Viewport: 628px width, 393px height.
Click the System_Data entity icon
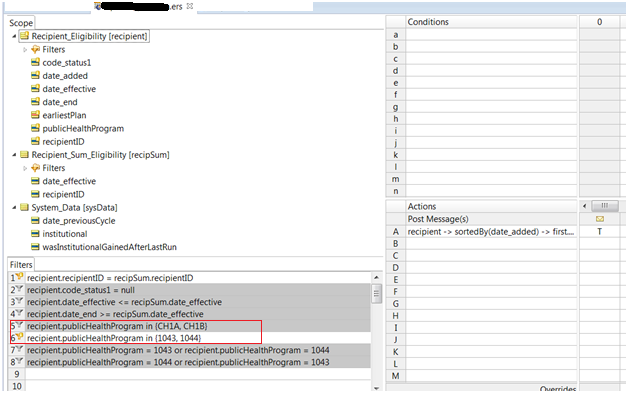pyautogui.click(x=24, y=208)
